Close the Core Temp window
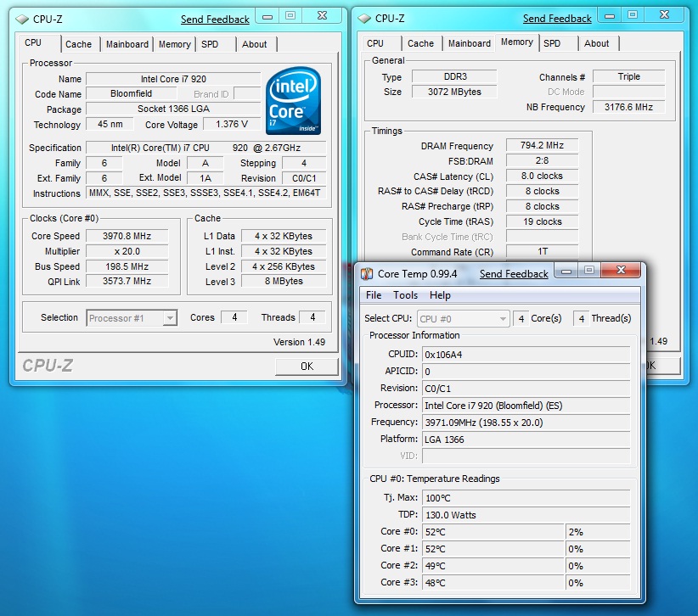This screenshot has height=616, width=698. tap(621, 271)
